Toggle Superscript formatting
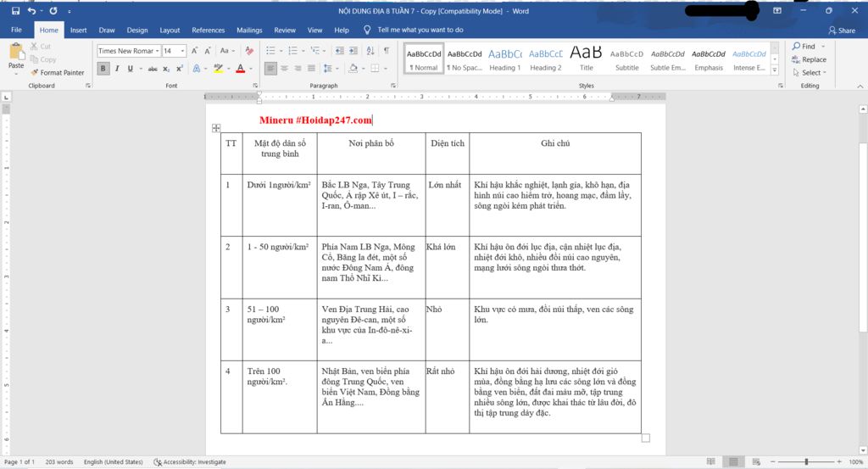 tap(180, 69)
